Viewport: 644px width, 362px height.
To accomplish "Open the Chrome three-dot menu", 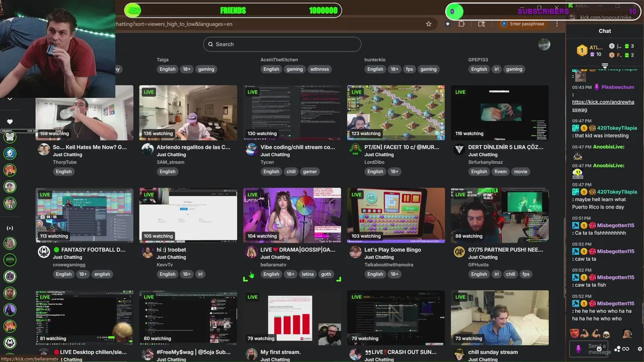I will click(557, 24).
